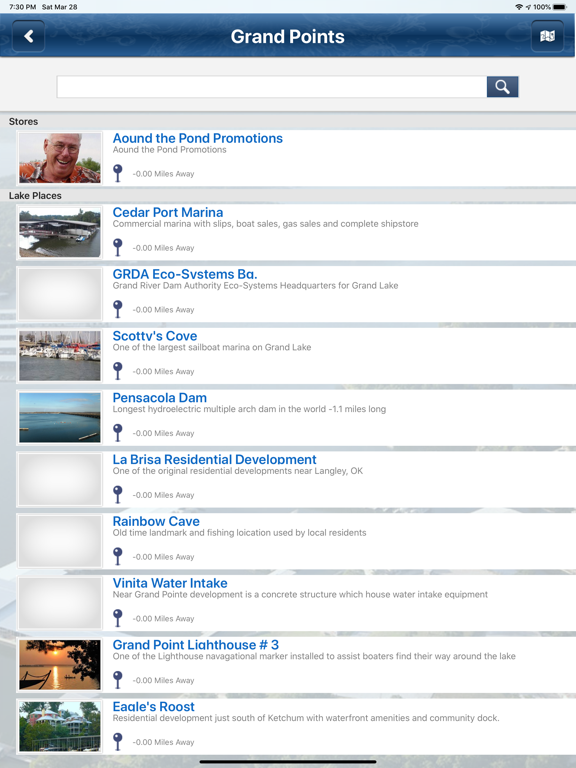Tap the location pin for Cedar Port Marina
The image size is (576, 768).
(x=118, y=247)
